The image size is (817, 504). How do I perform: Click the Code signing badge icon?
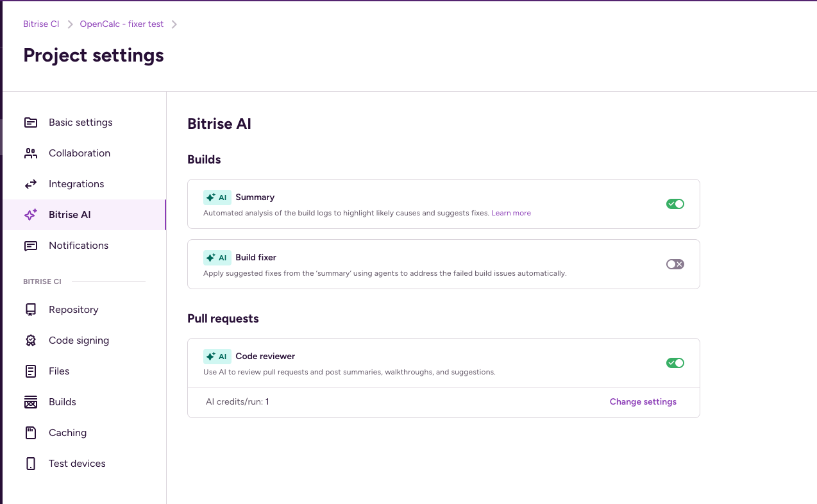(x=31, y=340)
